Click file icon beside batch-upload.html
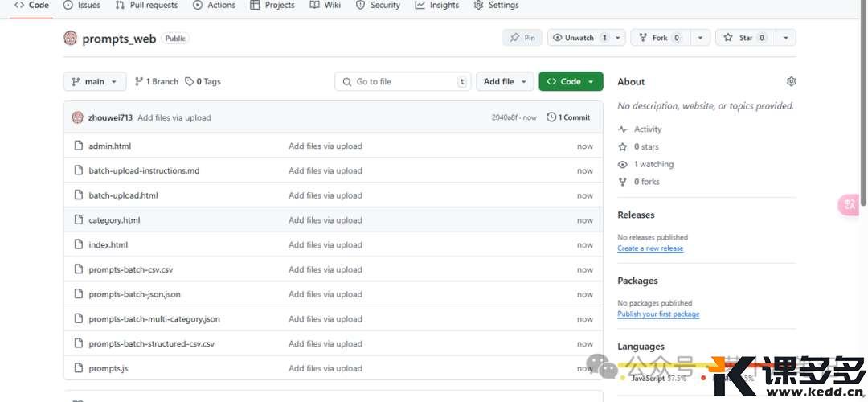Screen dimensions: 868x402 click(79, 195)
